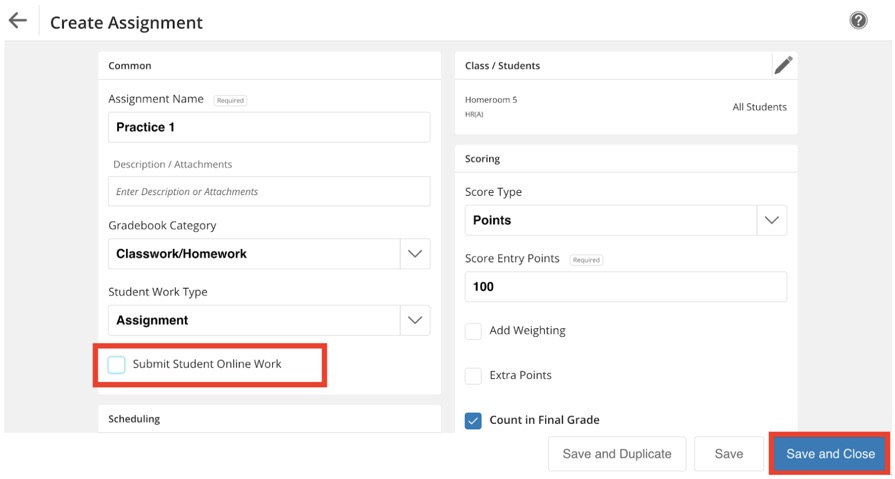Click the Score Entry Points field

pos(625,286)
